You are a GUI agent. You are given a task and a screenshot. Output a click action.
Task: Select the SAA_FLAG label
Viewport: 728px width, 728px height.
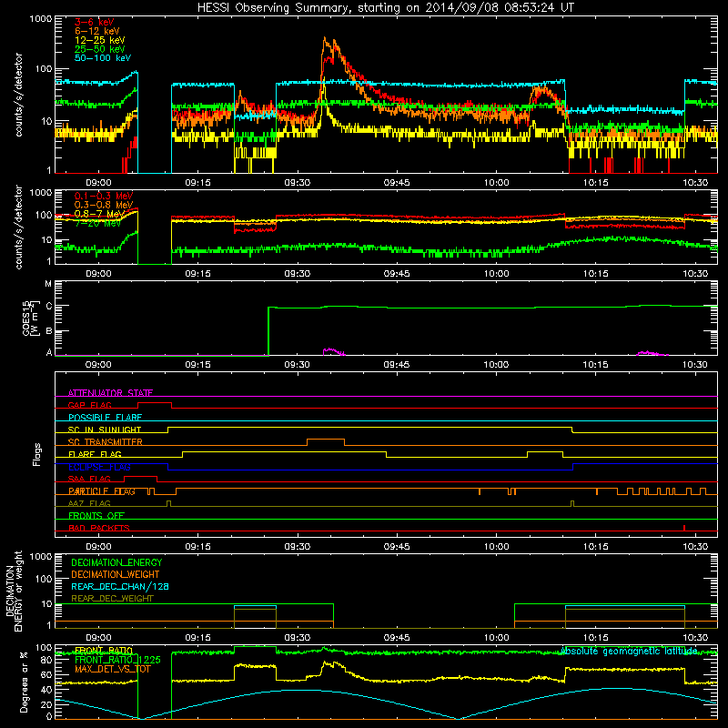[89, 479]
